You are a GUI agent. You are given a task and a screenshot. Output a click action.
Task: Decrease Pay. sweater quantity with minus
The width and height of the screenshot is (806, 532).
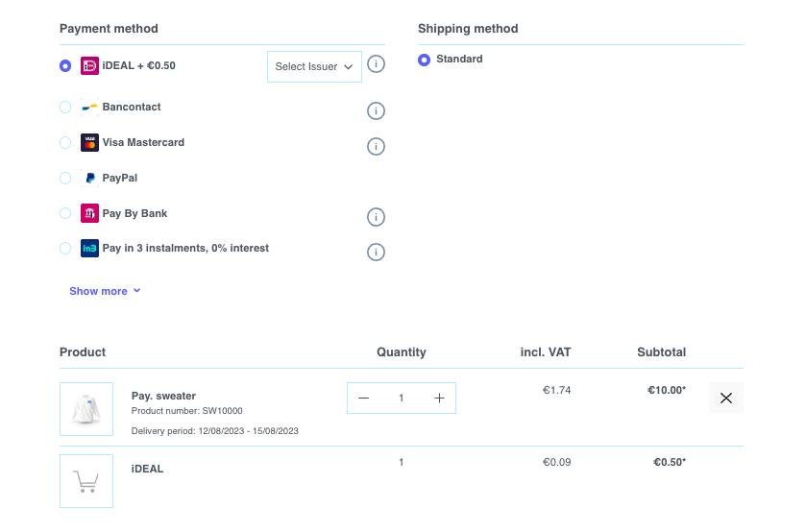tap(363, 398)
